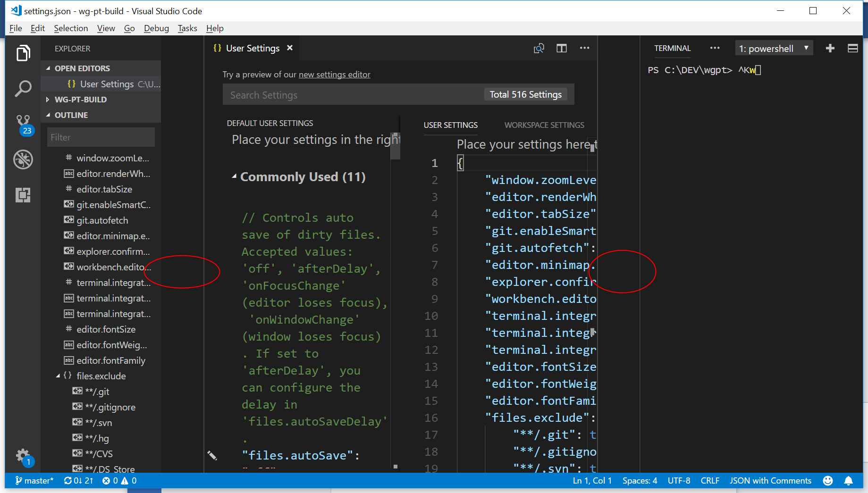Click line 6 git.autofetch in user settings
This screenshot has width=868, height=493.
541,248
